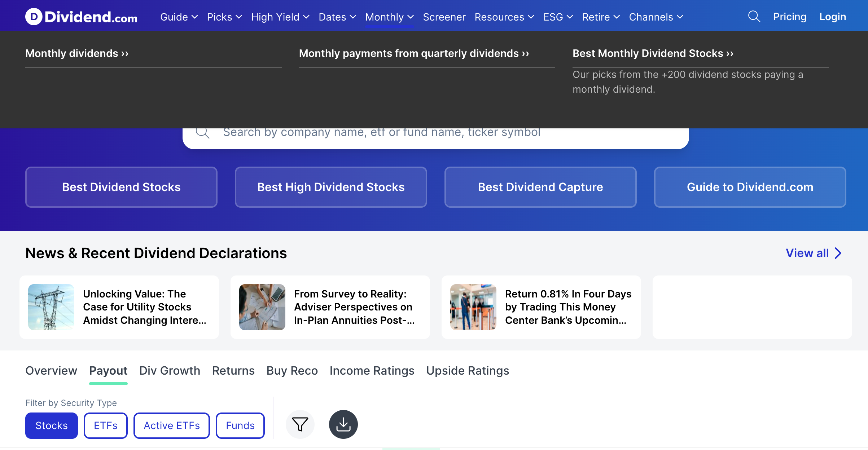Click the View all arrow icon
The image size is (868, 450).
click(838, 253)
